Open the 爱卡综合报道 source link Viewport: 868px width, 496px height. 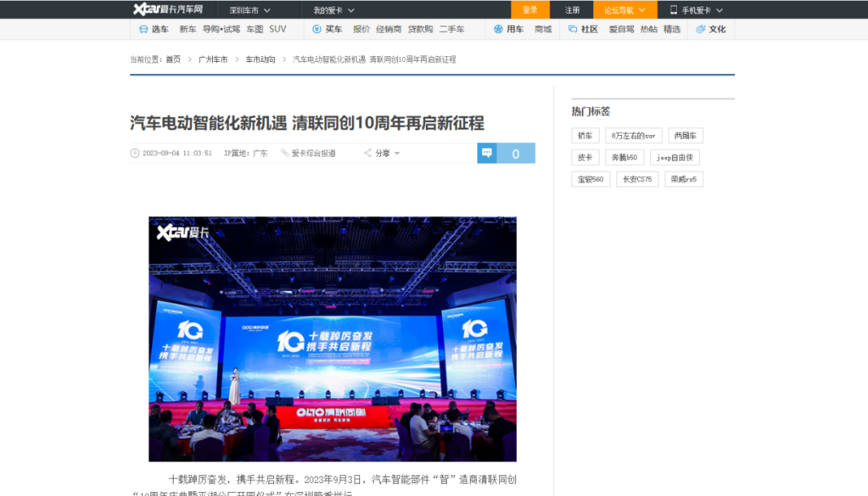point(313,154)
